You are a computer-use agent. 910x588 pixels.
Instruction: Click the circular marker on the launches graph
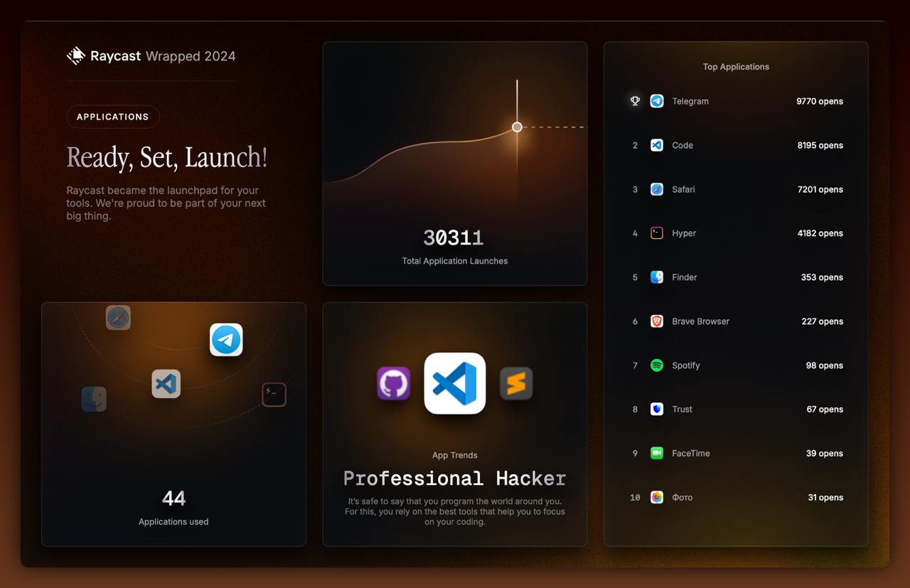coord(517,127)
